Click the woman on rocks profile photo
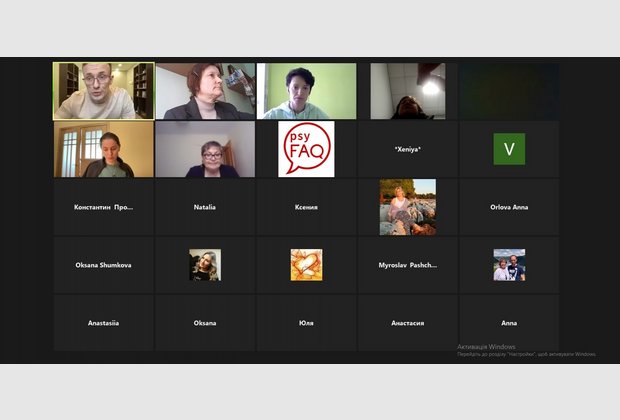The height and width of the screenshot is (420, 620). click(407, 207)
